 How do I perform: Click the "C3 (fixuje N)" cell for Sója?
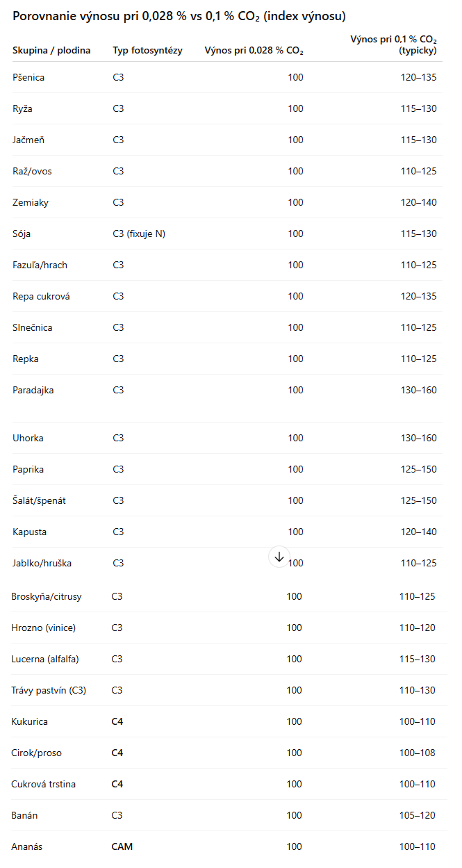[139, 234]
